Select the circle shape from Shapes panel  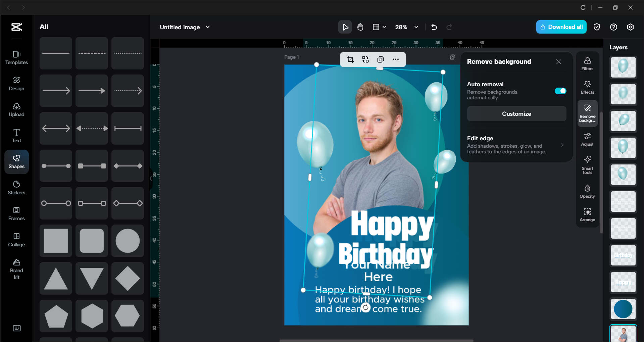pyautogui.click(x=128, y=240)
